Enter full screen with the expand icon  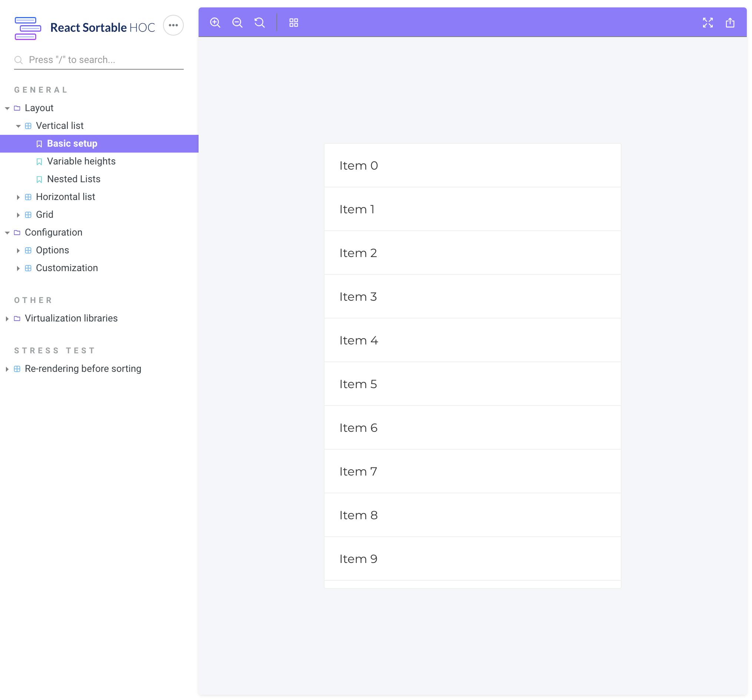[x=708, y=23]
